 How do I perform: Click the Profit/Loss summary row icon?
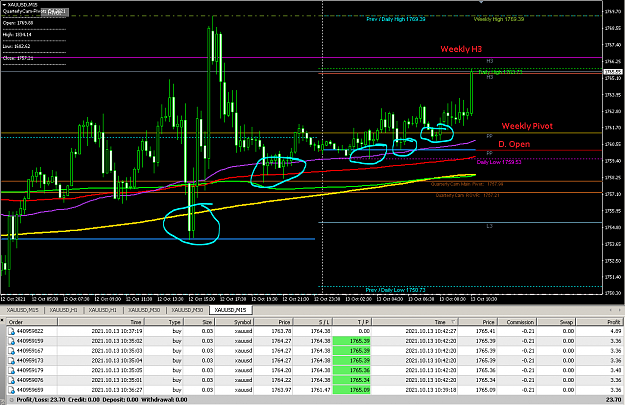coord(12,400)
